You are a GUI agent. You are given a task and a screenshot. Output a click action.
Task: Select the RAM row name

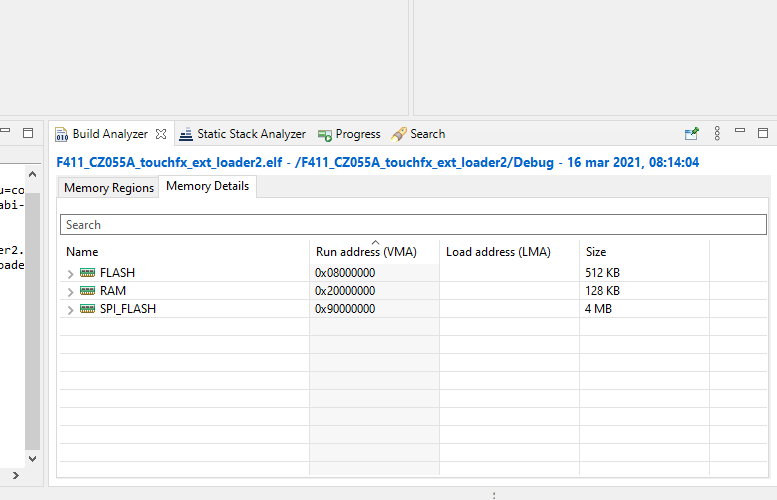(113, 291)
